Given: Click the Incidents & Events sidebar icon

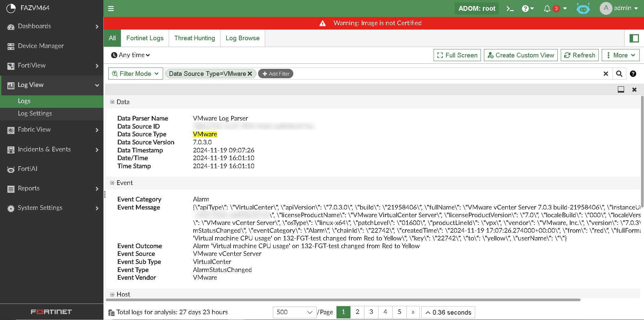Looking at the screenshot, I should [10, 149].
